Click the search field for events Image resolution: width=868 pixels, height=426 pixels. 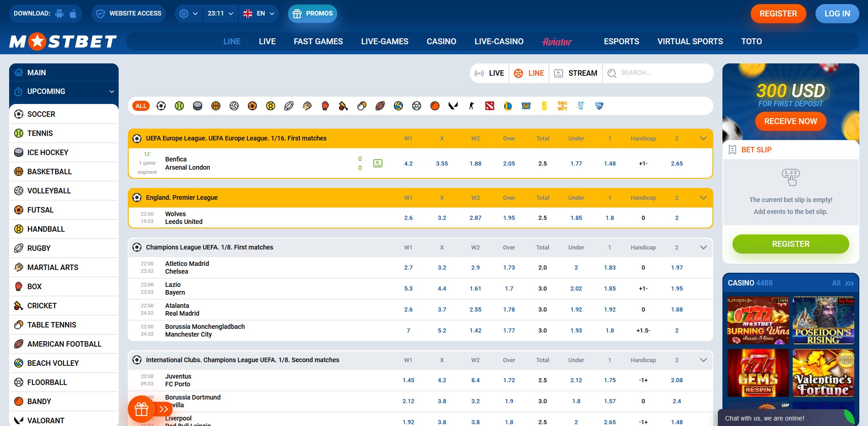pos(658,73)
